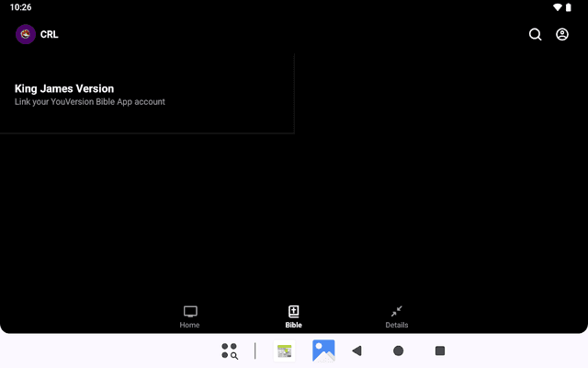Tap the recent apps square button

[x=440, y=351]
